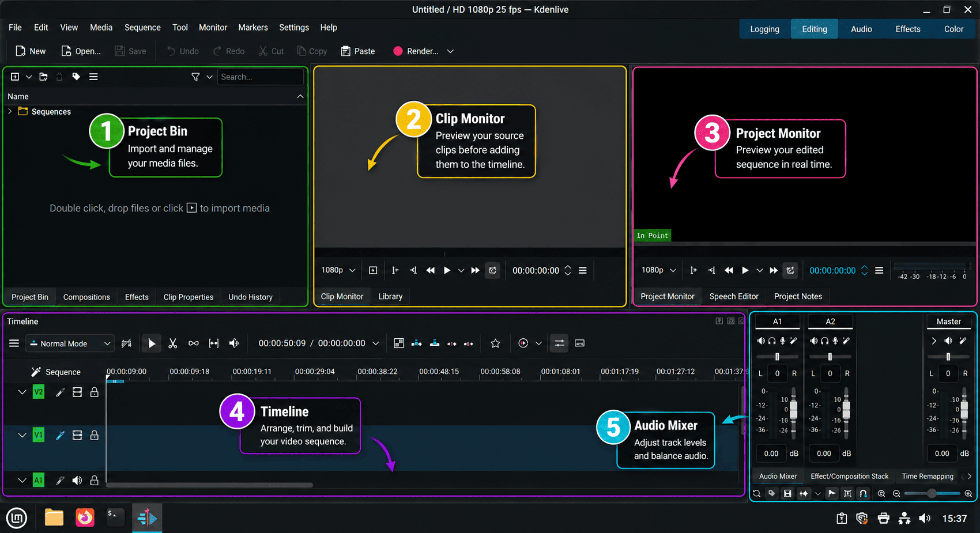Viewport: 980px width, 533px height.
Task: Toggle the Clip Monitor loop/zone button
Action: coord(492,270)
